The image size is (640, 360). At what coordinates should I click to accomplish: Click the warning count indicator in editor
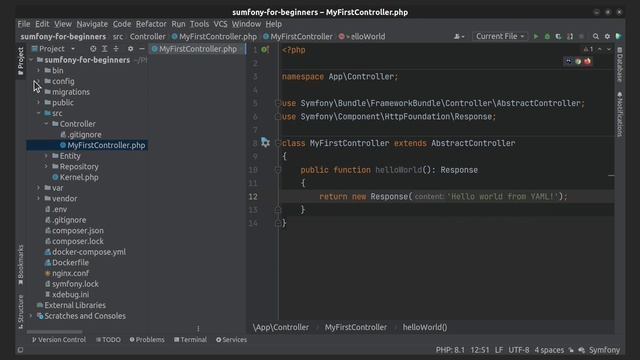coord(588,49)
